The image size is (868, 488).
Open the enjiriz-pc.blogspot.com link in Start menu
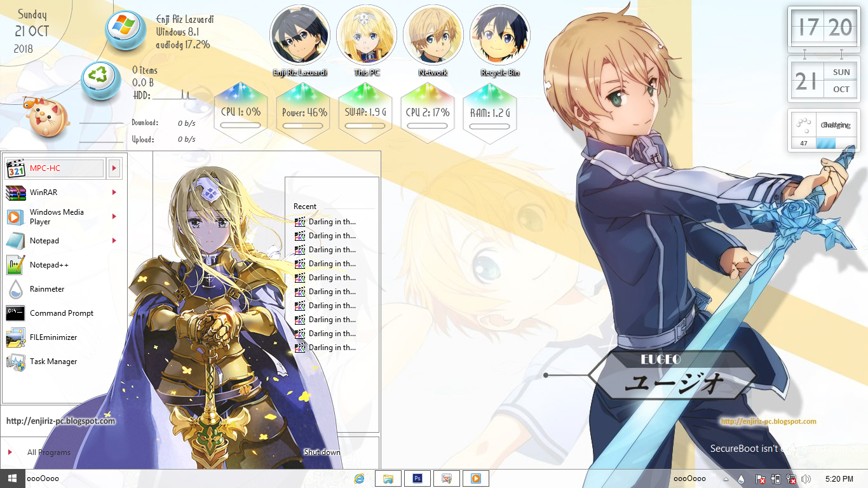61,421
